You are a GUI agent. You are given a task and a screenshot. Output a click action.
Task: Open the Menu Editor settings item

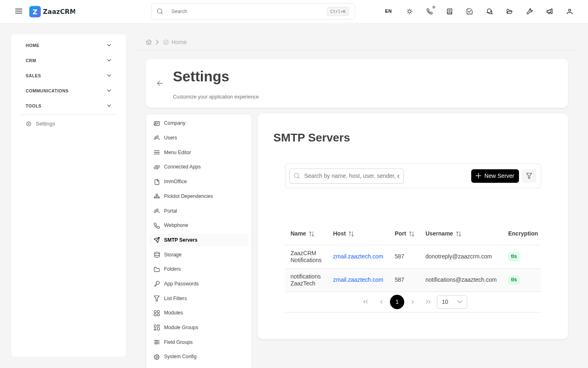click(199, 153)
